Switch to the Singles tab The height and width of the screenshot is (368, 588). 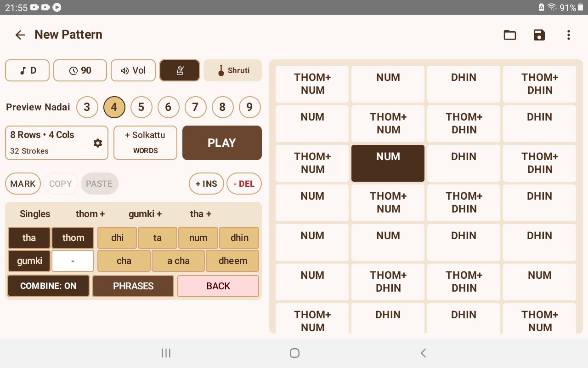pos(35,214)
